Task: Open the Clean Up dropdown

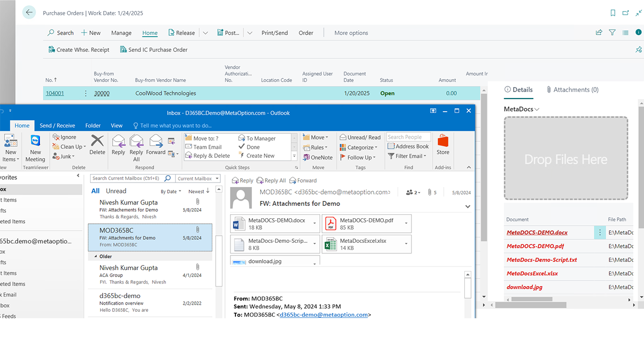Action: coord(68,147)
